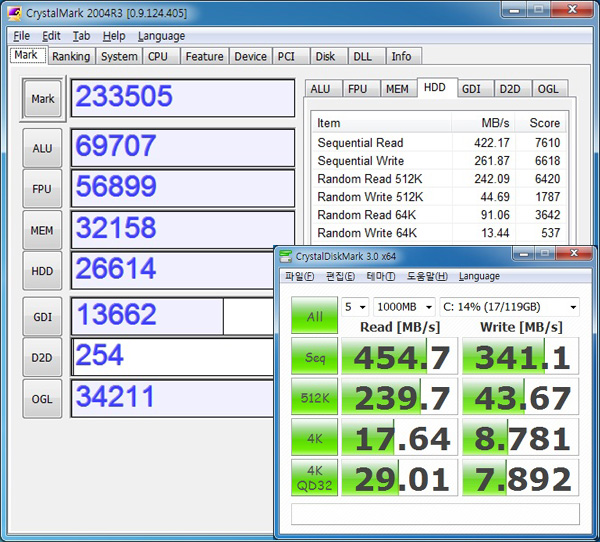Open the MEM results tab in the detail panel
Image resolution: width=600 pixels, height=542 pixels.
tap(397, 89)
